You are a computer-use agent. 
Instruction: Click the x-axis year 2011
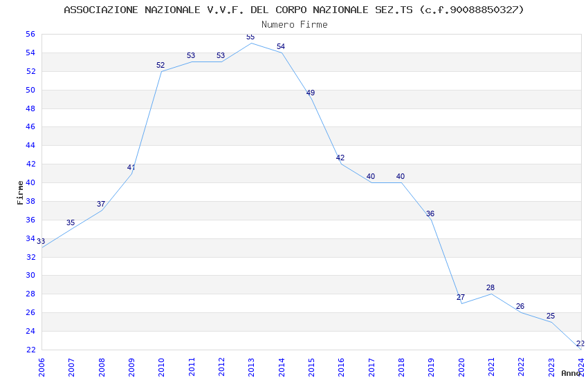(x=192, y=368)
